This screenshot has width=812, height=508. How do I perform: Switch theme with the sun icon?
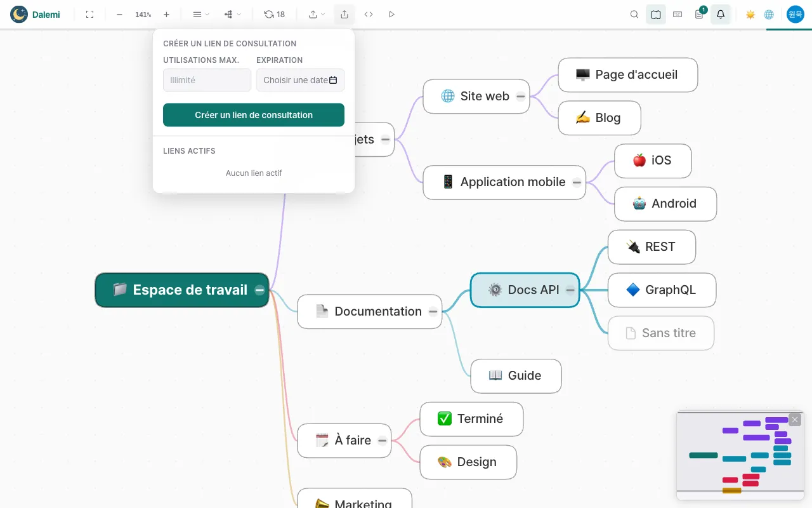750,14
